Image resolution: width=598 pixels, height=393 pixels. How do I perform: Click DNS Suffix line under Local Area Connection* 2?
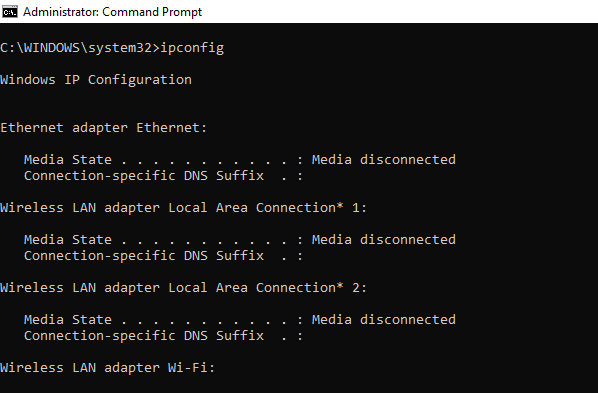pos(163,336)
